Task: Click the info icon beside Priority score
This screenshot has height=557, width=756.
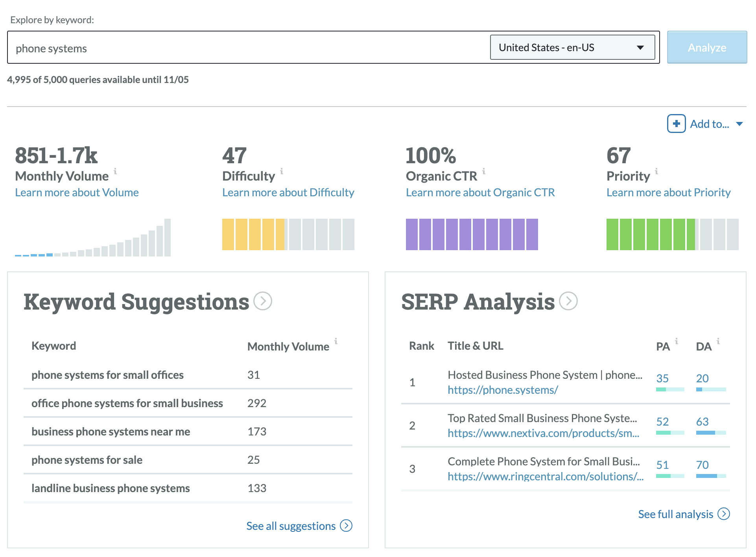Action: coord(656,172)
